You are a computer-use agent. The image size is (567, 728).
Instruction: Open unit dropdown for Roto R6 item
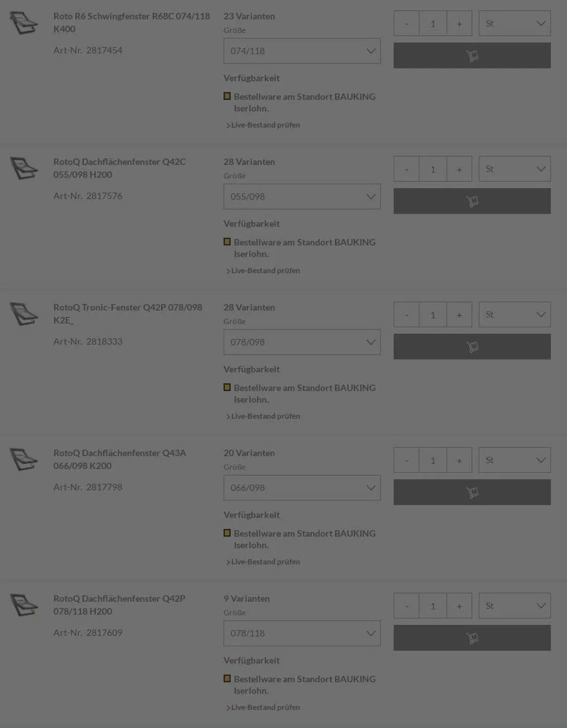pos(514,23)
